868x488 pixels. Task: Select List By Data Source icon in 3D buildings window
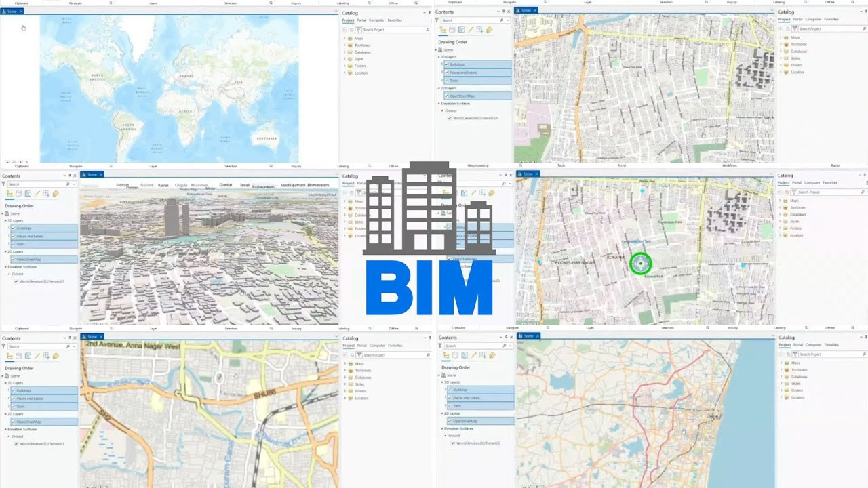(x=18, y=193)
